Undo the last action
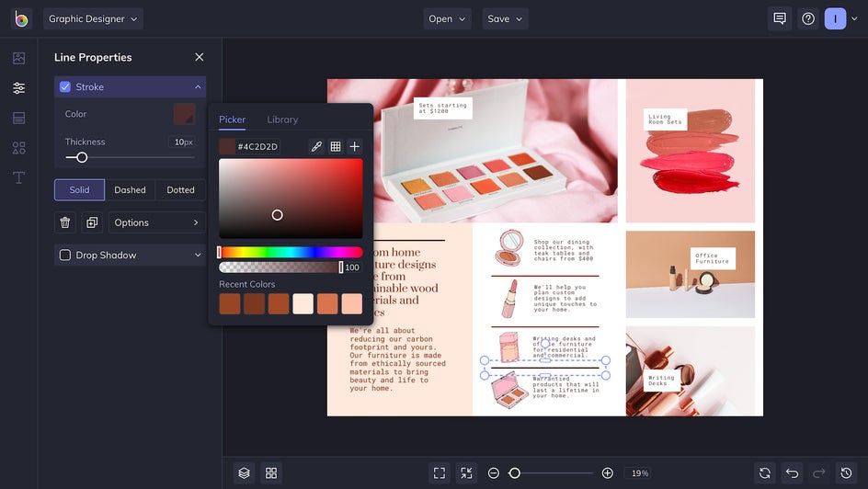868x489 pixels. pyautogui.click(x=793, y=473)
